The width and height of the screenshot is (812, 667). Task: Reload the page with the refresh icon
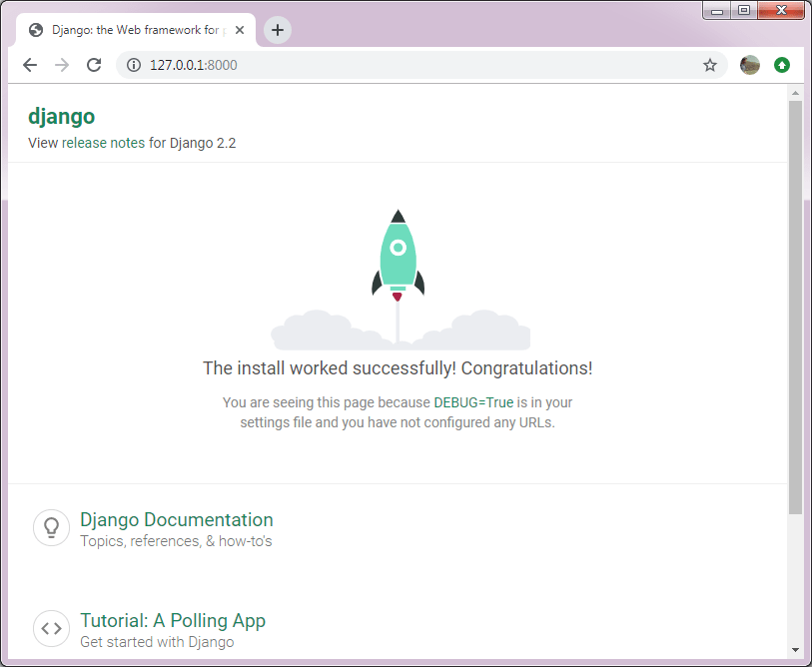click(94, 65)
